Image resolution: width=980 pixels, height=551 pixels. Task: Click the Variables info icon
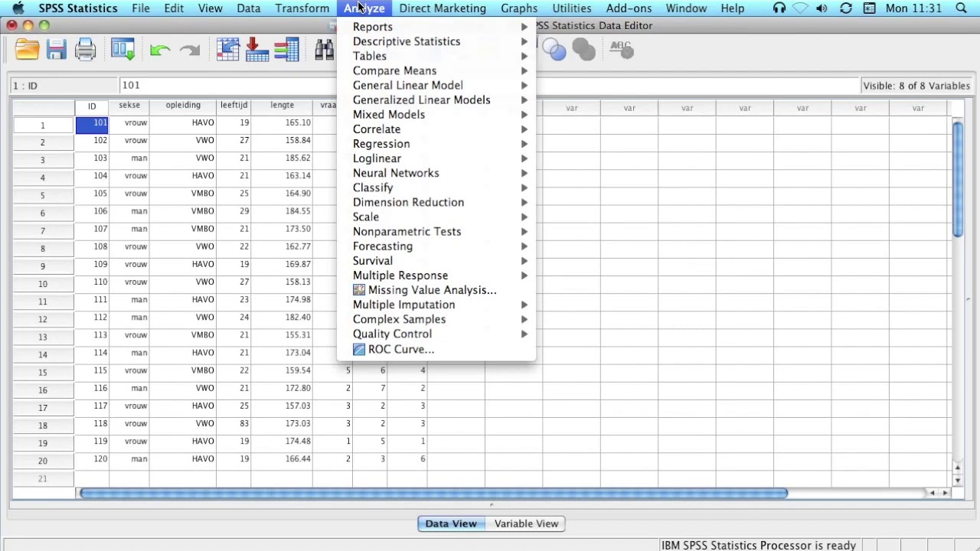(286, 51)
